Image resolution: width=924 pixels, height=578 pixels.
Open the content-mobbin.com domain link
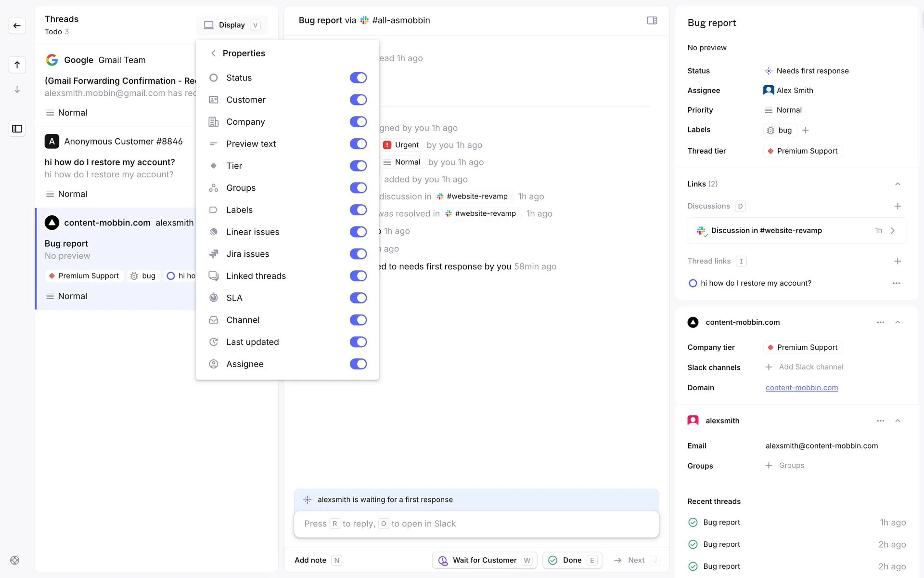click(x=801, y=388)
